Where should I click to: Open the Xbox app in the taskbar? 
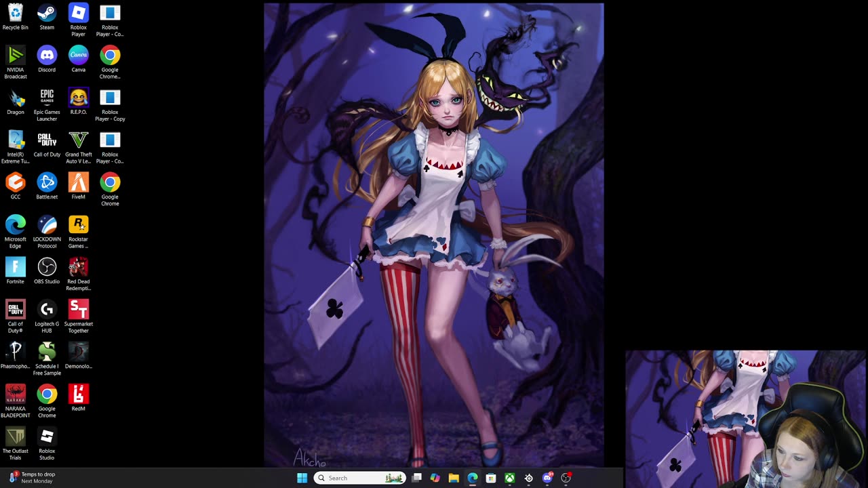point(509,478)
